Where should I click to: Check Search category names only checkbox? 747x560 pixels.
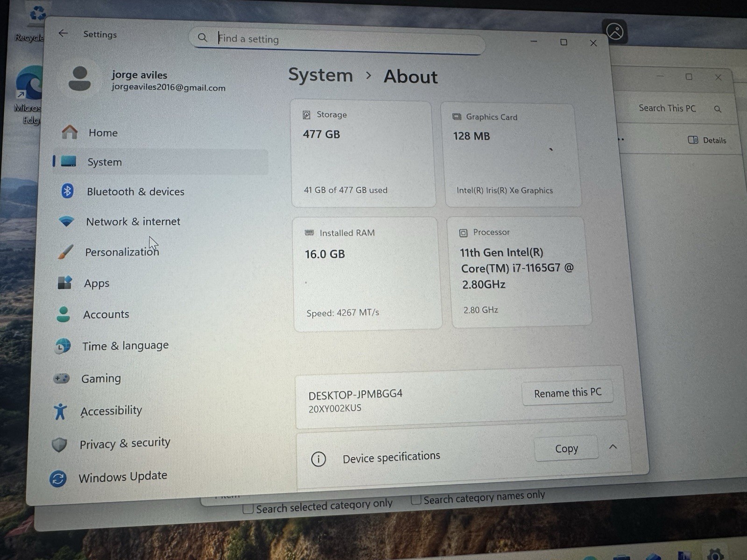pos(416,500)
